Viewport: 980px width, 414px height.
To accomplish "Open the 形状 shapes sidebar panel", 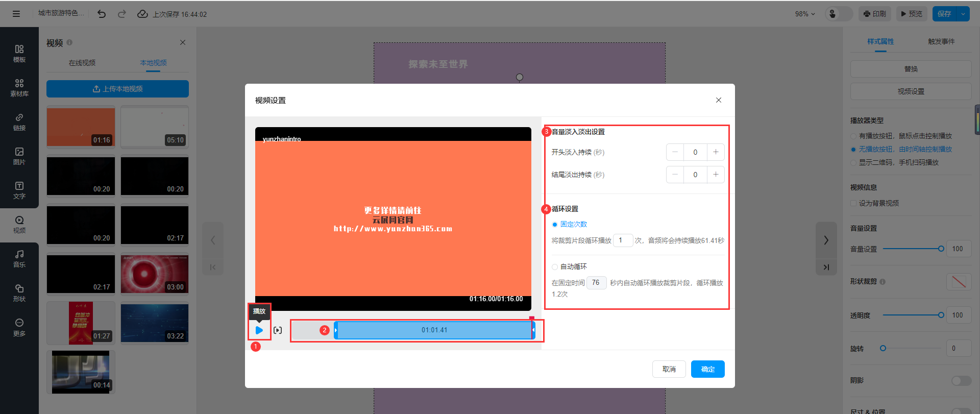I will (19, 293).
